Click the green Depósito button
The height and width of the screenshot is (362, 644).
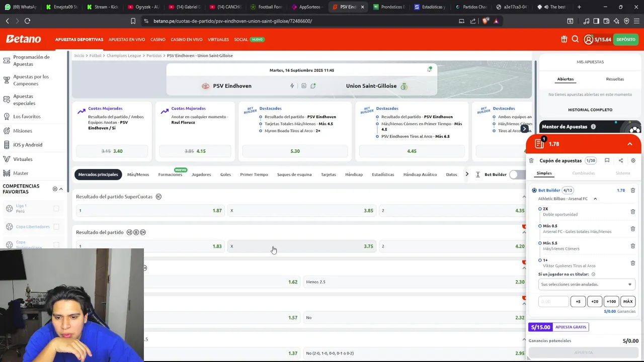click(x=626, y=39)
